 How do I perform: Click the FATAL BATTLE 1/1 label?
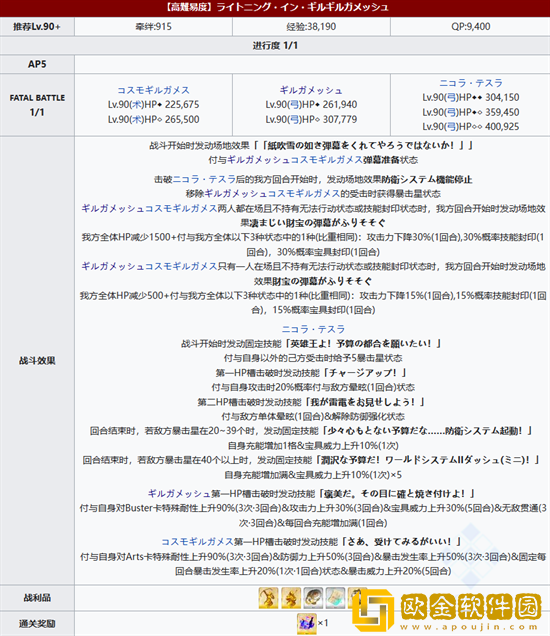pyautogui.click(x=37, y=105)
